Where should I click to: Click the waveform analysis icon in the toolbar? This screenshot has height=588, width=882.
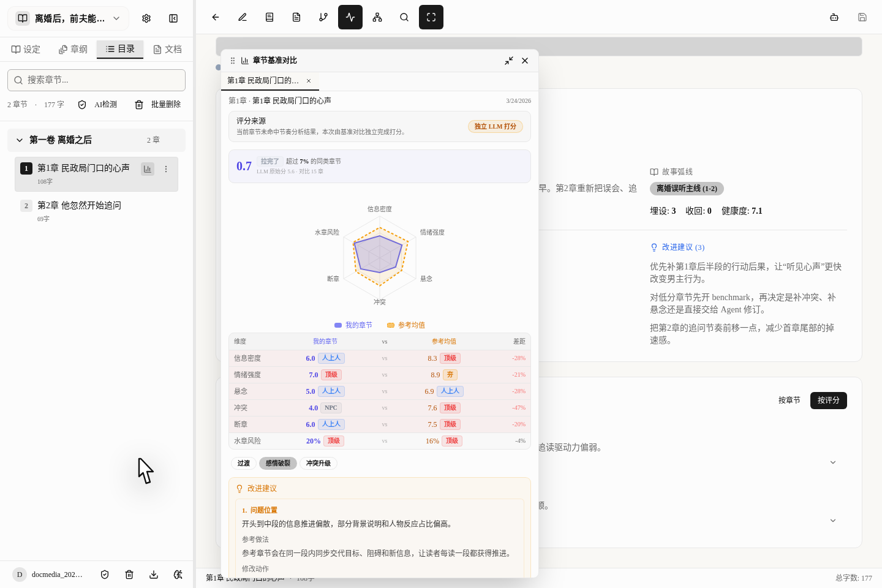point(350,17)
